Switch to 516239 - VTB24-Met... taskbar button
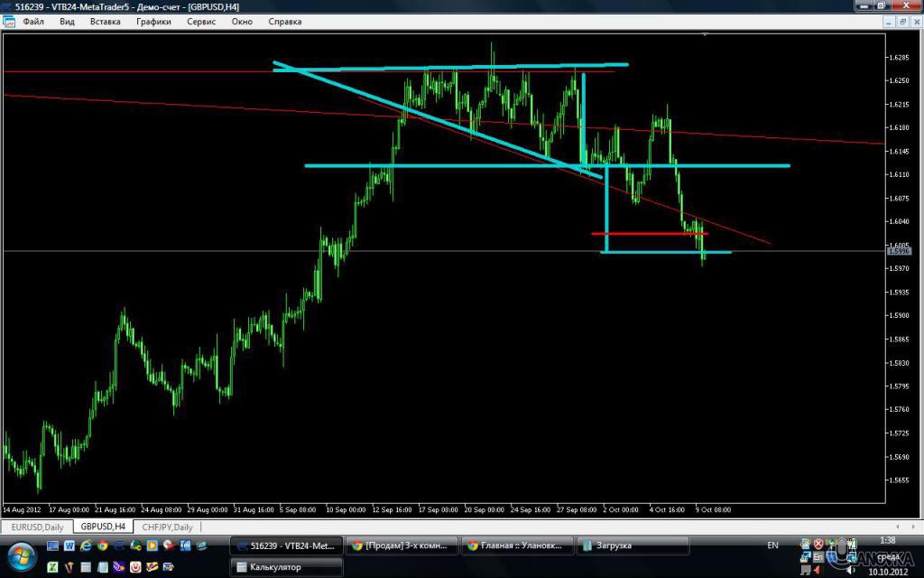The height and width of the screenshot is (578, 924). [x=286, y=545]
